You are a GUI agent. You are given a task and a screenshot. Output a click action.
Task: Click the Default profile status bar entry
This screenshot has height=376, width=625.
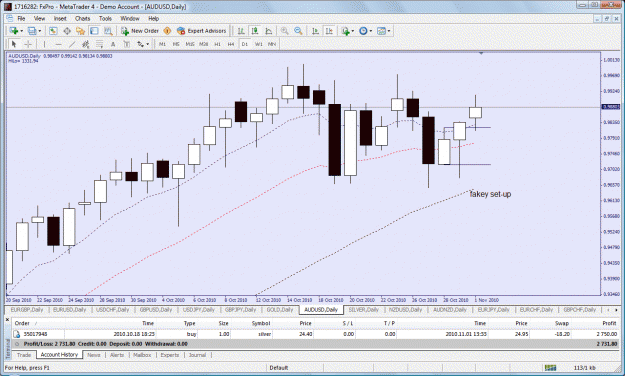click(279, 368)
